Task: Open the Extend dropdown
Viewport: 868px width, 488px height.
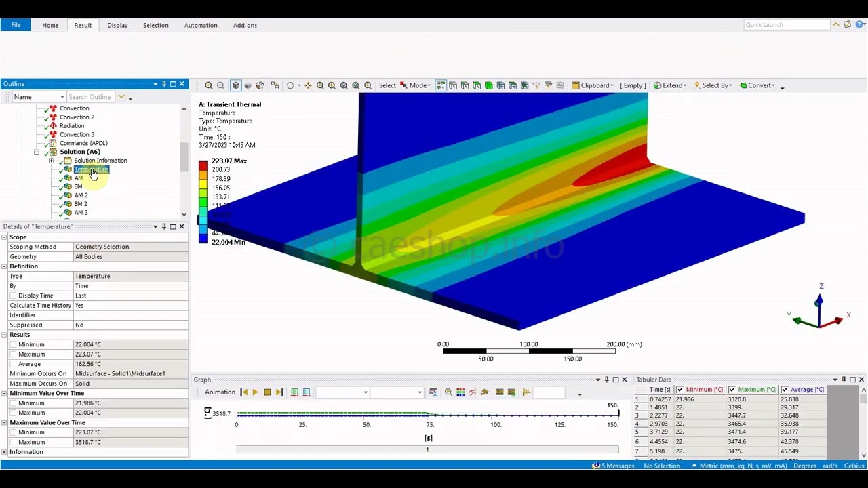Action: pyautogui.click(x=670, y=85)
